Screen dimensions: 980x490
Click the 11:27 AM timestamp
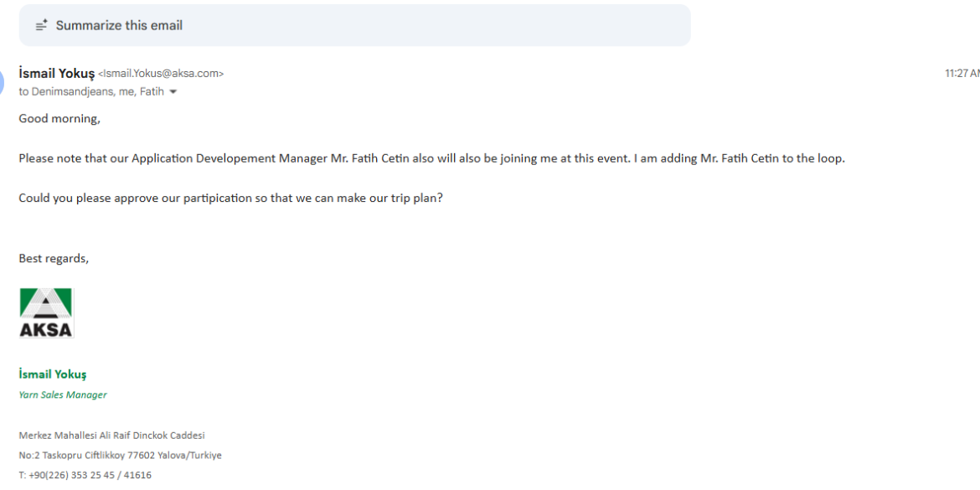coord(962,74)
